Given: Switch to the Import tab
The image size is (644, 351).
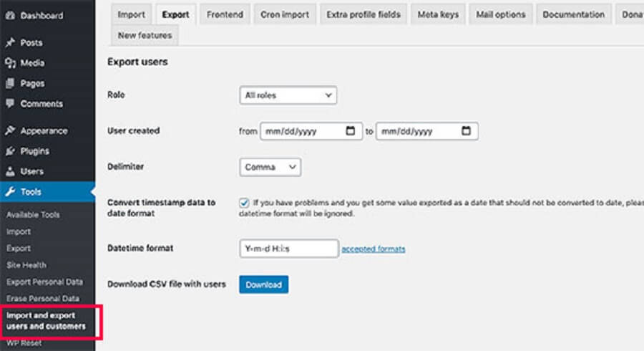Looking at the screenshot, I should [x=132, y=14].
